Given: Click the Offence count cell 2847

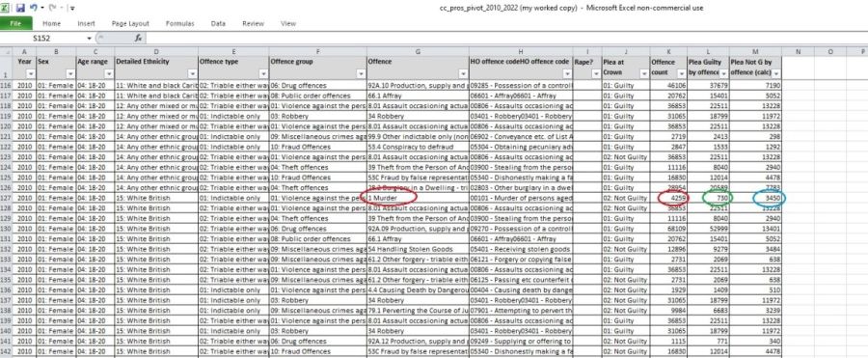Looking at the screenshot, I should click(668, 147).
